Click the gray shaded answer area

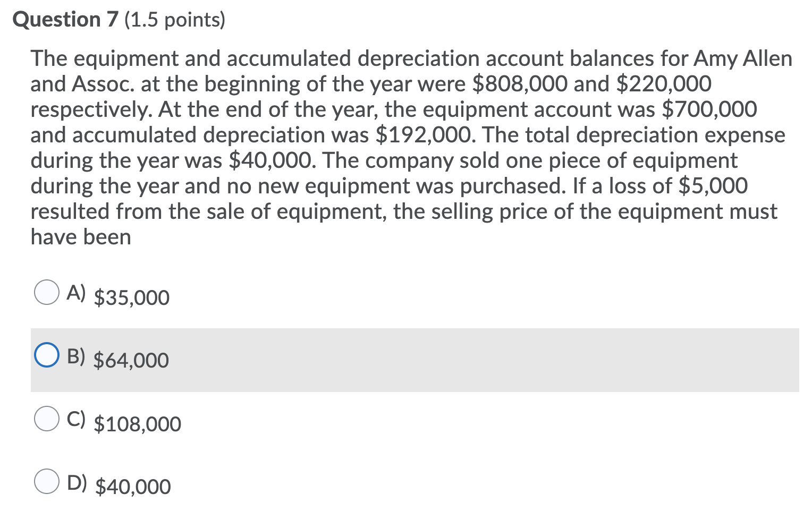tap(531, 359)
